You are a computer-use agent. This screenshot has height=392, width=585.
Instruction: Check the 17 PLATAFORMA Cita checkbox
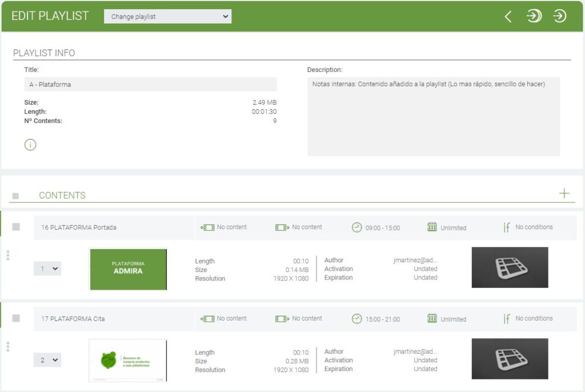tap(16, 318)
